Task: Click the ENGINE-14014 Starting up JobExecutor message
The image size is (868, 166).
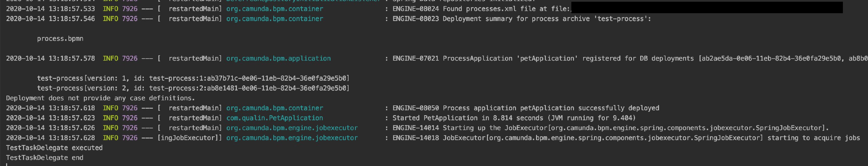Action: pyautogui.click(x=610, y=128)
